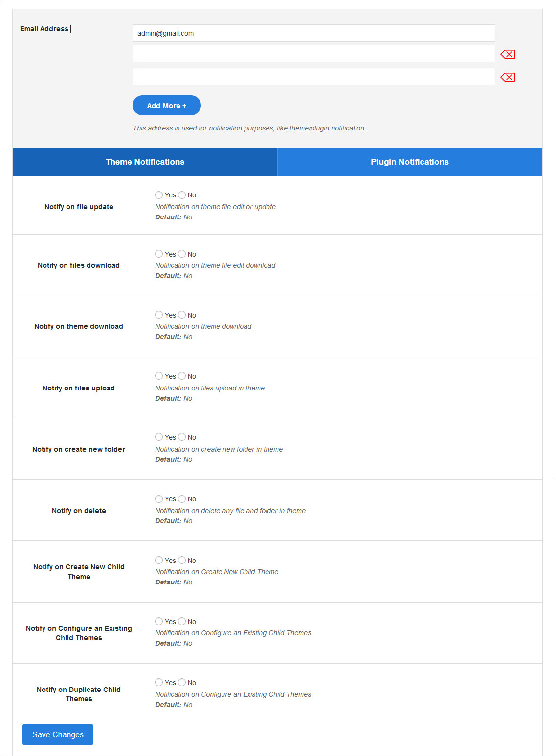The height and width of the screenshot is (756, 556).
Task: Pick No for Notify on create new folder
Action: point(182,437)
